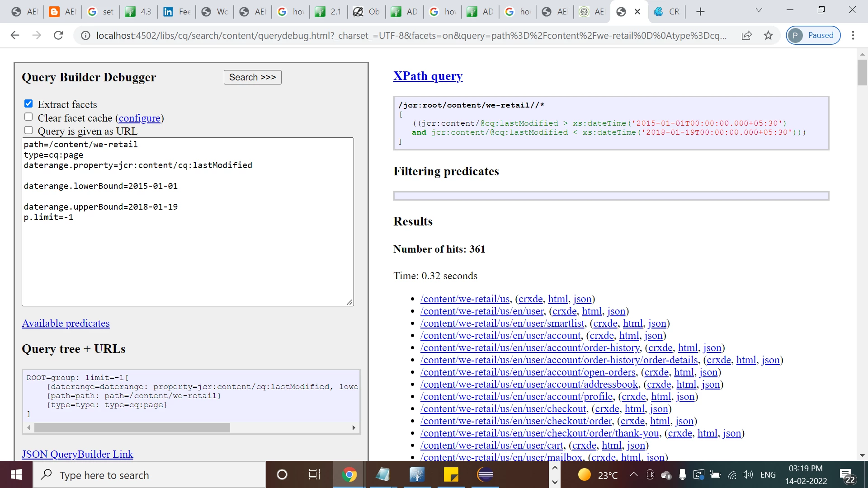The width and height of the screenshot is (868, 488).
Task: Open Chrome from the Windows taskbar
Action: point(349,475)
